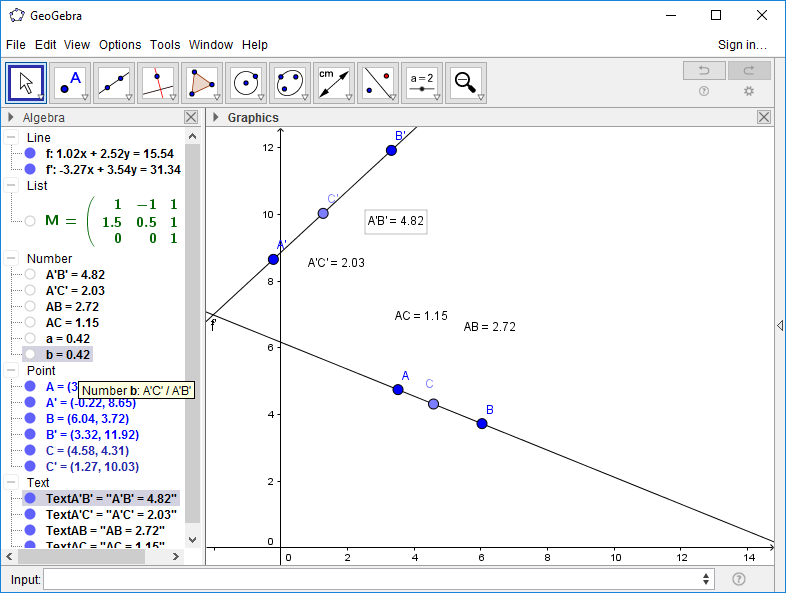The width and height of the screenshot is (786, 593).
Task: Click the A'C' = 2.03 label in Graphics
Action: [x=336, y=263]
